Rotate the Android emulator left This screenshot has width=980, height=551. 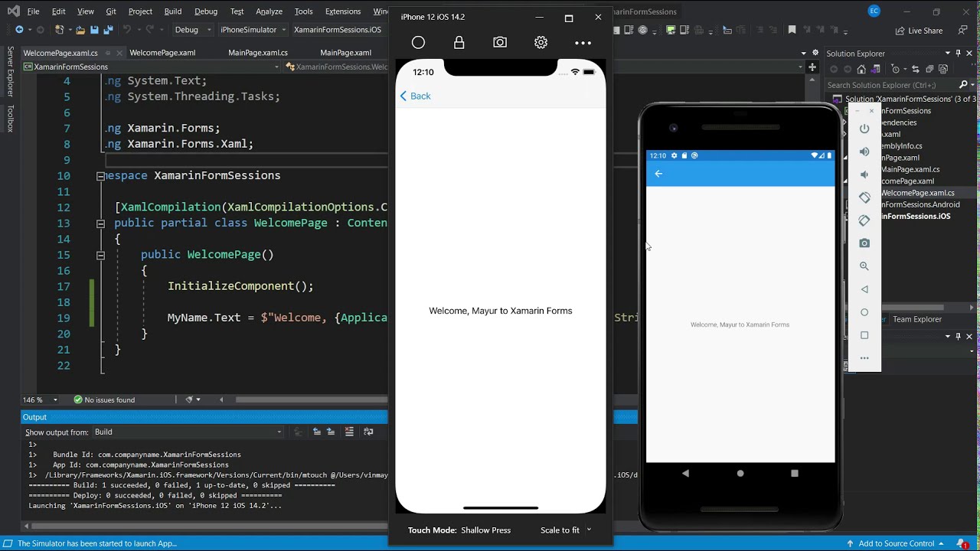[x=864, y=197]
